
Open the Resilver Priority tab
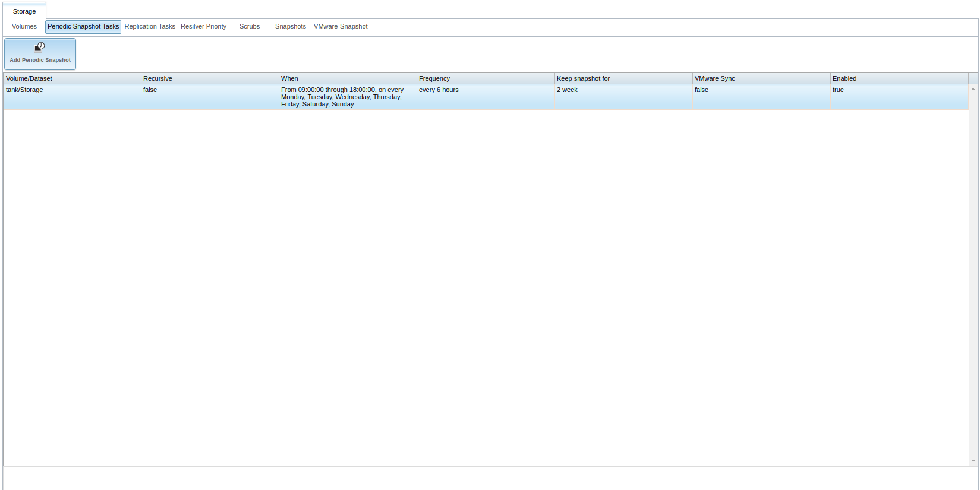pyautogui.click(x=204, y=26)
